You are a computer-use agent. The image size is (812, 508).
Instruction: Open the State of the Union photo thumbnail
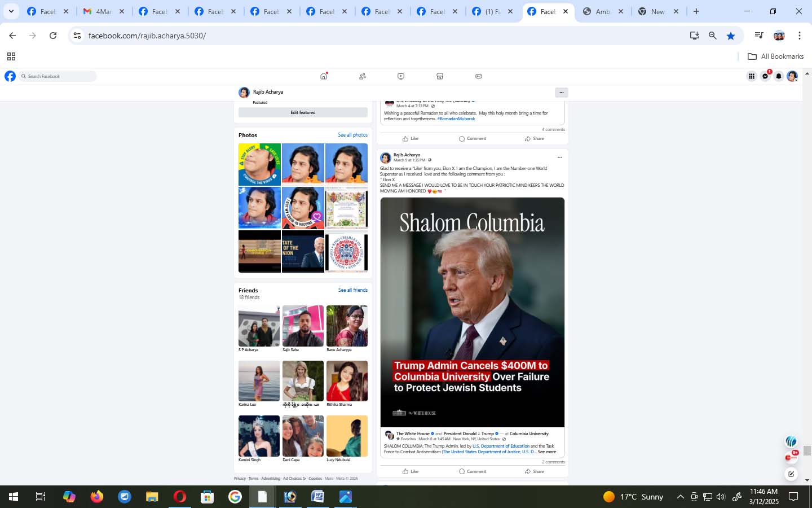pos(303,251)
